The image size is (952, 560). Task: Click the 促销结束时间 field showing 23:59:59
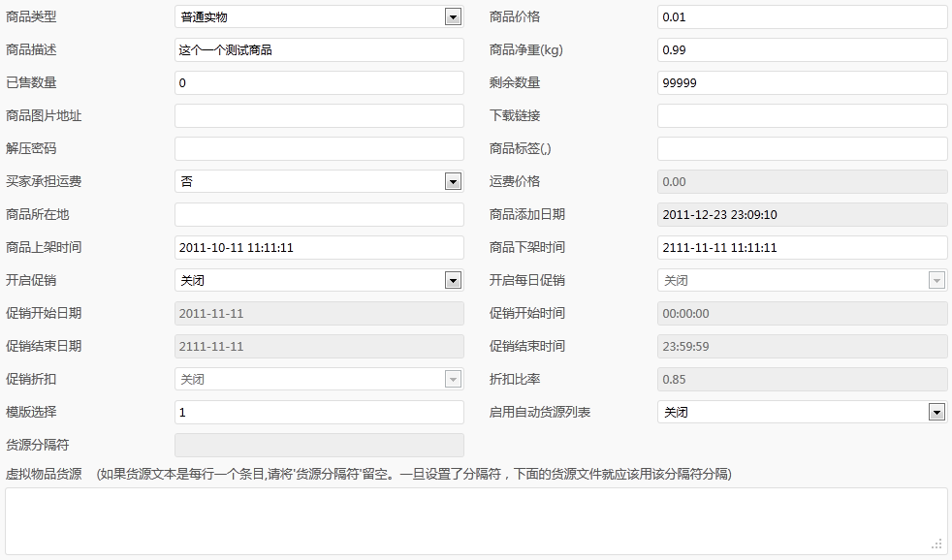[x=802, y=347]
